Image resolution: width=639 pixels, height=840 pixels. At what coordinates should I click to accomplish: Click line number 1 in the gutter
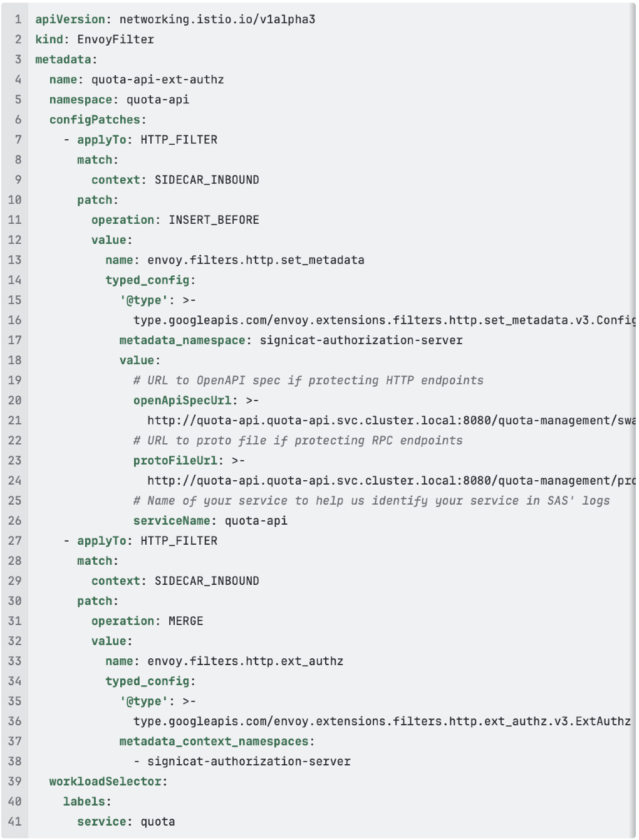click(18, 19)
